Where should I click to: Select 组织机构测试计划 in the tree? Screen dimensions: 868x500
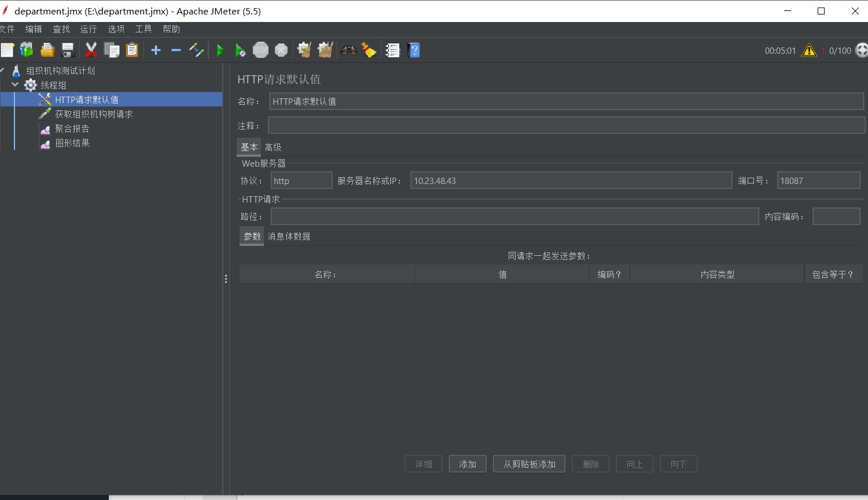click(61, 71)
